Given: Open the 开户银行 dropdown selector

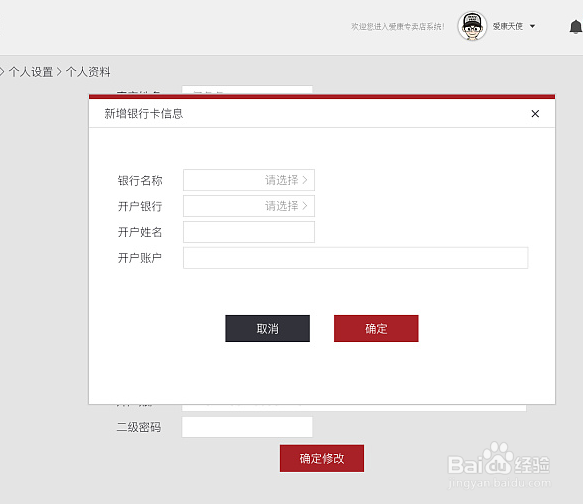Looking at the screenshot, I should pyautogui.click(x=249, y=206).
